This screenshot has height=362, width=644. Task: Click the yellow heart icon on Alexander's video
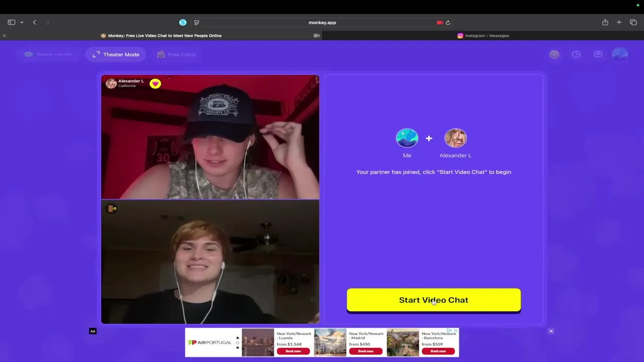(155, 83)
